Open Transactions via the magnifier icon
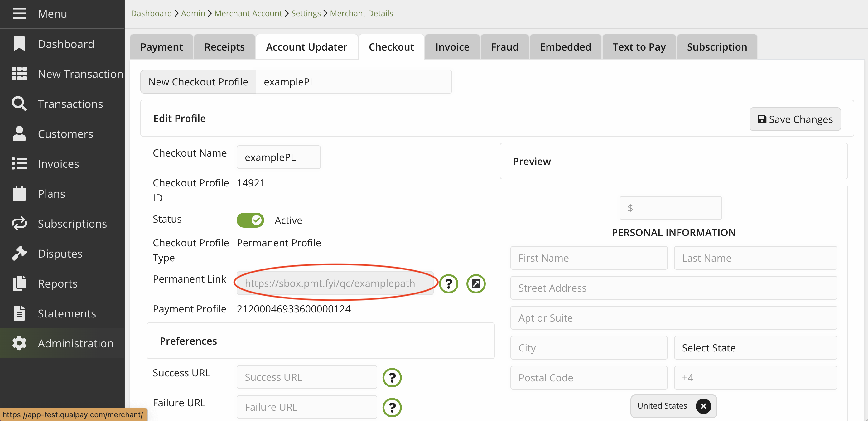This screenshot has height=421, width=868. (19, 104)
